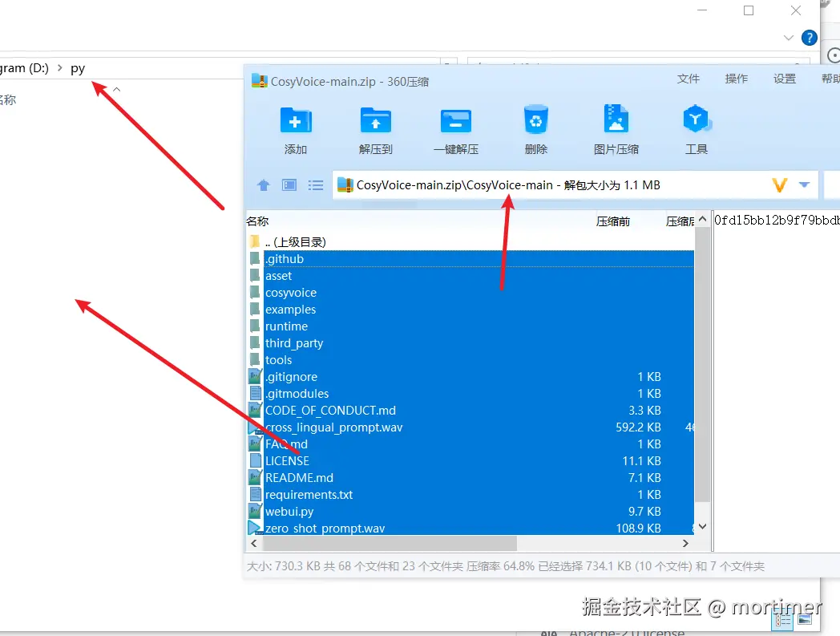Sort by the 压缩前 column header

[613, 221]
